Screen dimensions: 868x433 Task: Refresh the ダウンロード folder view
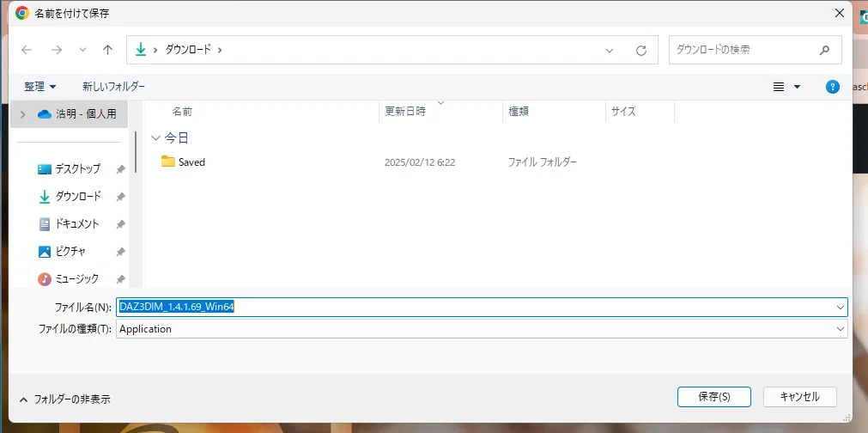coord(641,51)
